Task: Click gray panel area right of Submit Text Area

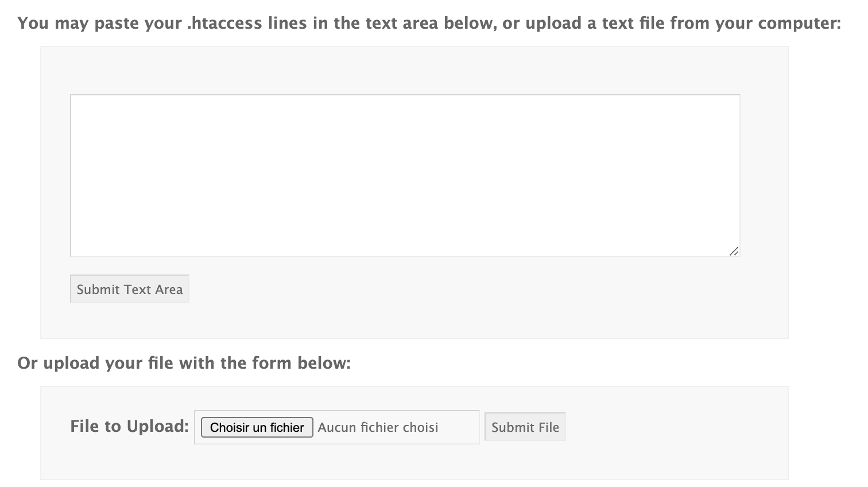Action: click(x=459, y=289)
